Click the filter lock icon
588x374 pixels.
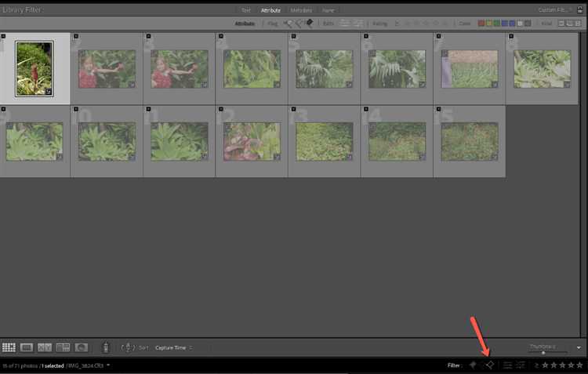point(579,9)
